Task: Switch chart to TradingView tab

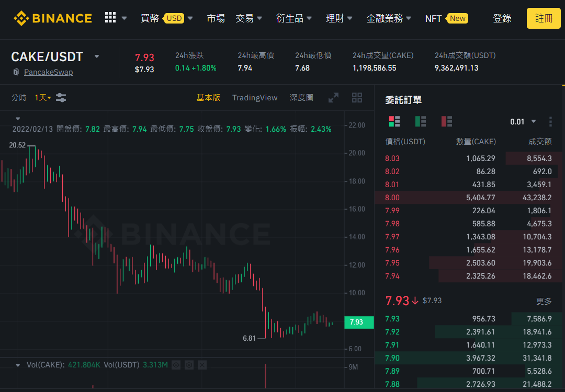Action: tap(255, 98)
